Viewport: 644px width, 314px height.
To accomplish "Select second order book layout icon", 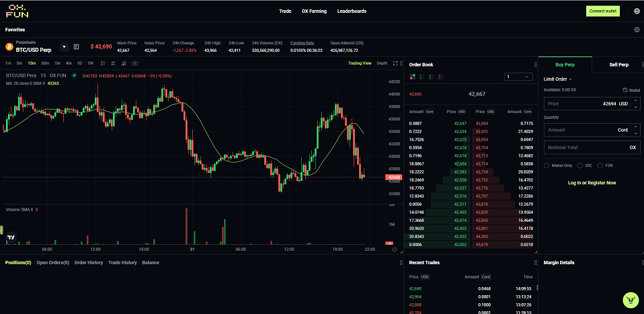I will 421,77.
